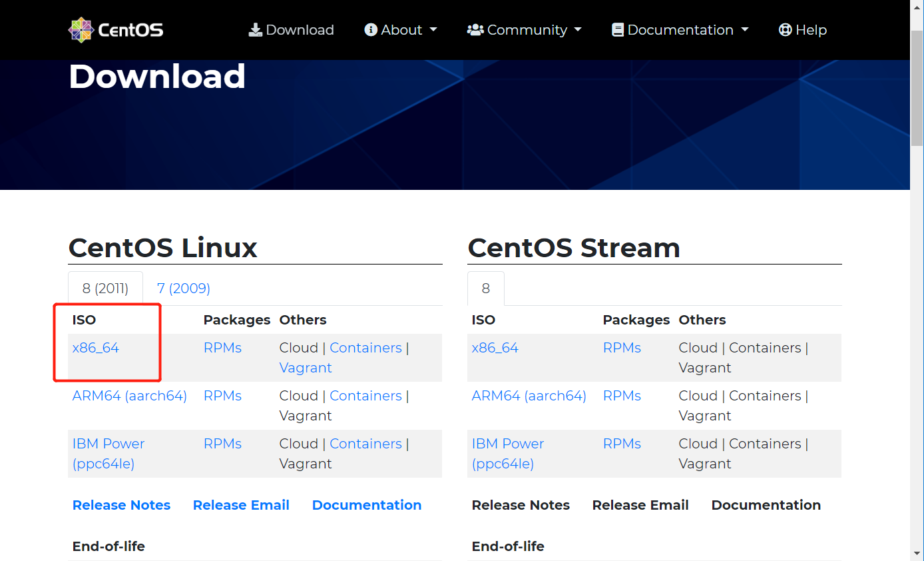924x561 pixels.
Task: Click the people icon beside Community
Action: pos(475,29)
